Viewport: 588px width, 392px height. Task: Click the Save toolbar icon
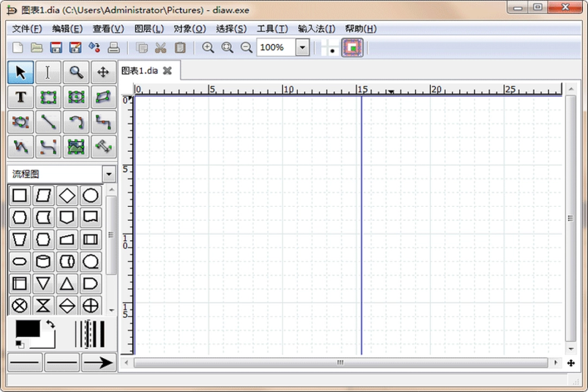pos(56,48)
